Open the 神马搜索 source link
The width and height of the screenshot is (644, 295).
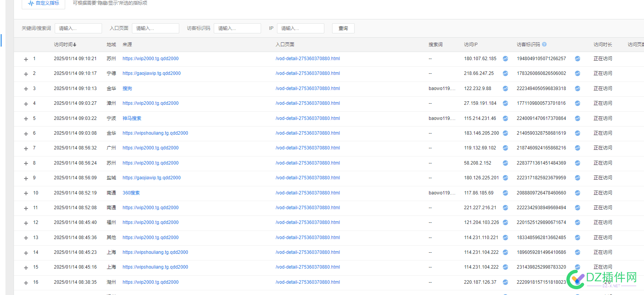tap(132, 118)
